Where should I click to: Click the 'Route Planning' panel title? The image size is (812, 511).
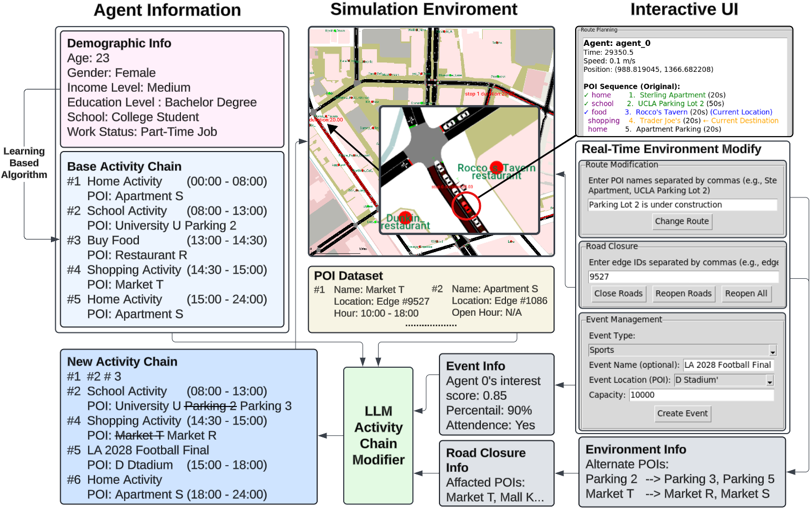pyautogui.click(x=599, y=30)
